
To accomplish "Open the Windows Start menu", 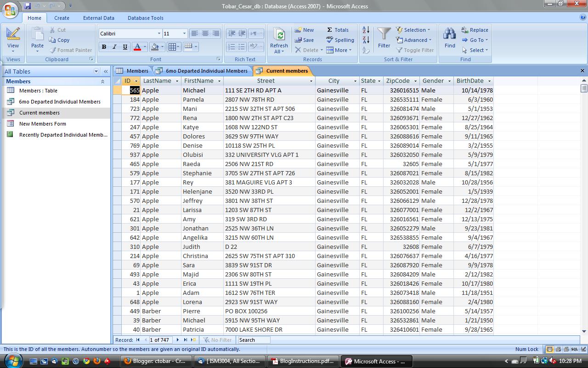I will pyautogui.click(x=13, y=361).
